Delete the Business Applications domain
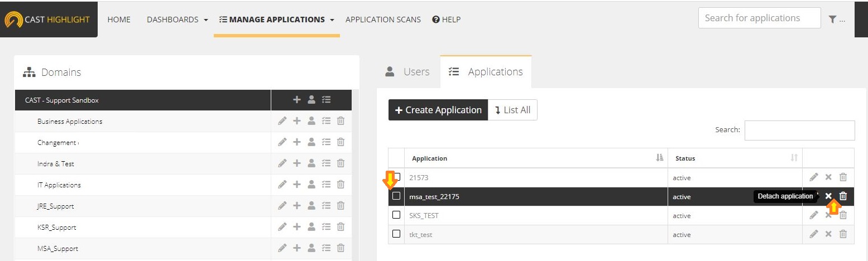This screenshot has width=868, height=261. tap(341, 121)
